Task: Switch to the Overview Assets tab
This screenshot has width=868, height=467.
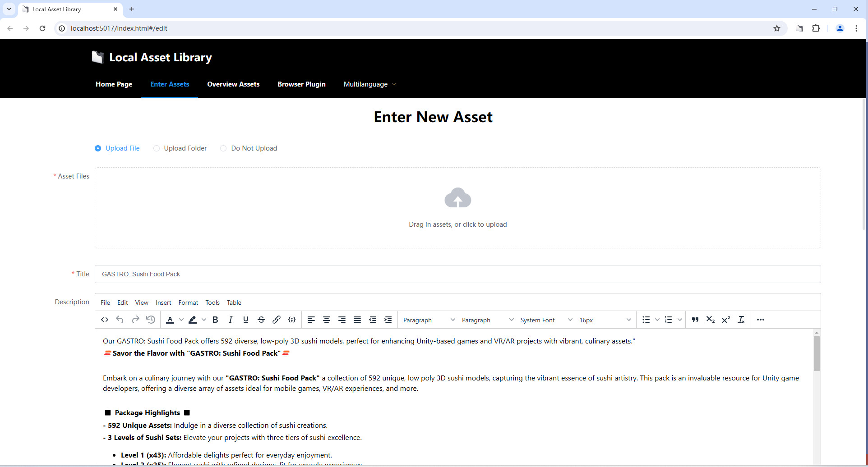Action: 233,84
